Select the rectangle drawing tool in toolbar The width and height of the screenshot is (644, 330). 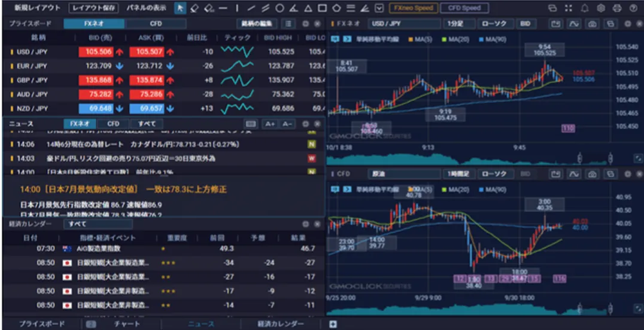(322, 8)
